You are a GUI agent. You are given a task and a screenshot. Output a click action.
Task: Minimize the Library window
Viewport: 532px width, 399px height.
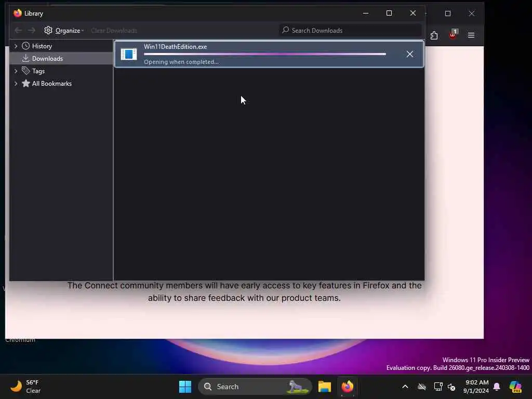pos(366,13)
